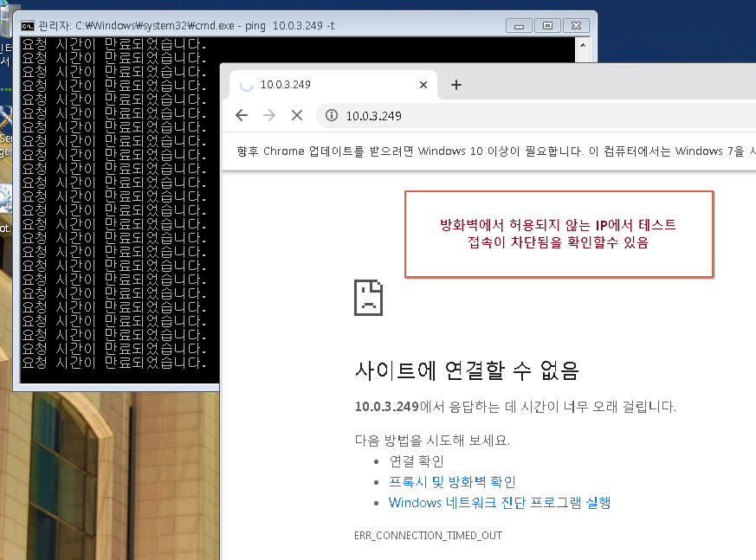756x560 pixels.
Task: Close the 10.0.3.249 browser tab
Action: tap(423, 85)
